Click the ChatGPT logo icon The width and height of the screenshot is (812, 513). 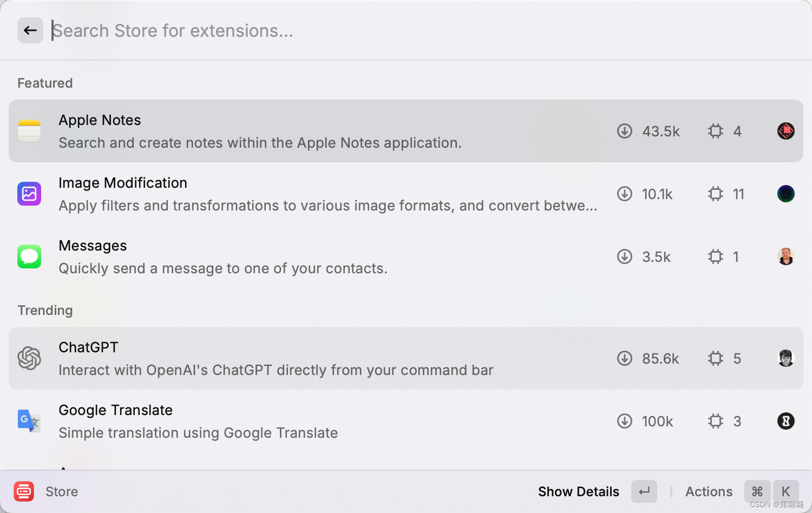coord(29,358)
